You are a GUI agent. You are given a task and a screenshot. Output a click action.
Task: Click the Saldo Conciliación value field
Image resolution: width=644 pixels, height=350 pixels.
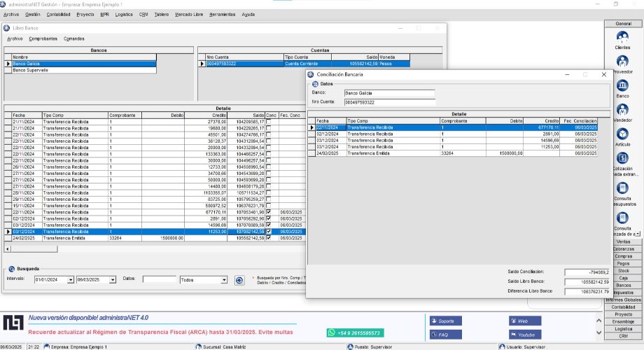point(587,272)
